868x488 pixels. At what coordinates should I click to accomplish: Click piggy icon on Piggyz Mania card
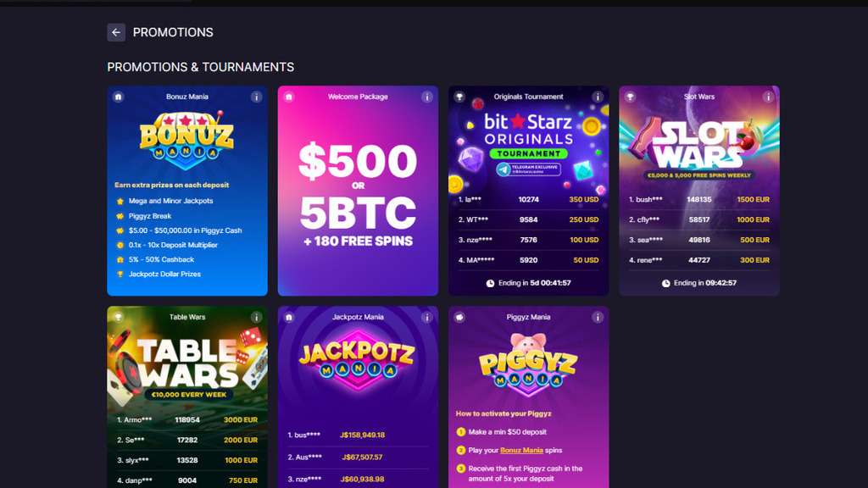[459, 317]
